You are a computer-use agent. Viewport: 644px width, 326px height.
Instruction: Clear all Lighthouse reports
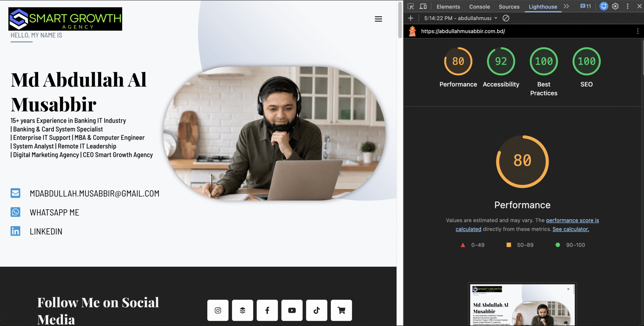(x=506, y=18)
